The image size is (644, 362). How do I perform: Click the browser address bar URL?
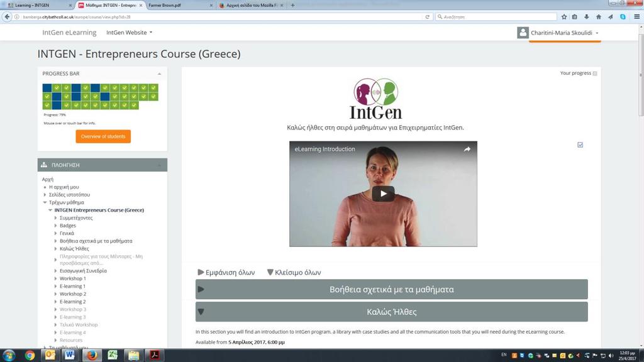[x=77, y=17]
